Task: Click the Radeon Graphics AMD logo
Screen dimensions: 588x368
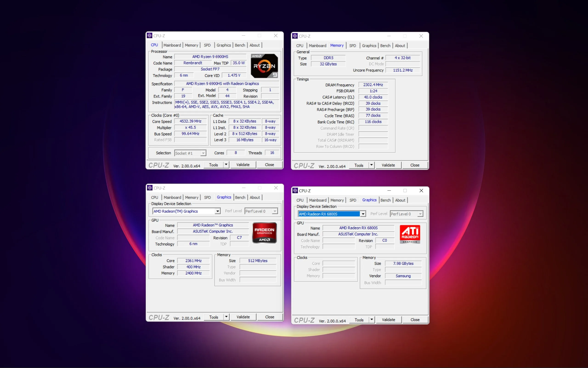Action: point(264,233)
